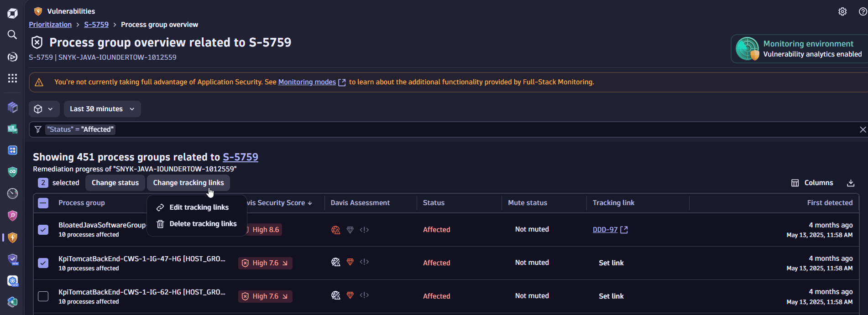Download table data with export icon
The image size is (868, 315).
click(851, 183)
